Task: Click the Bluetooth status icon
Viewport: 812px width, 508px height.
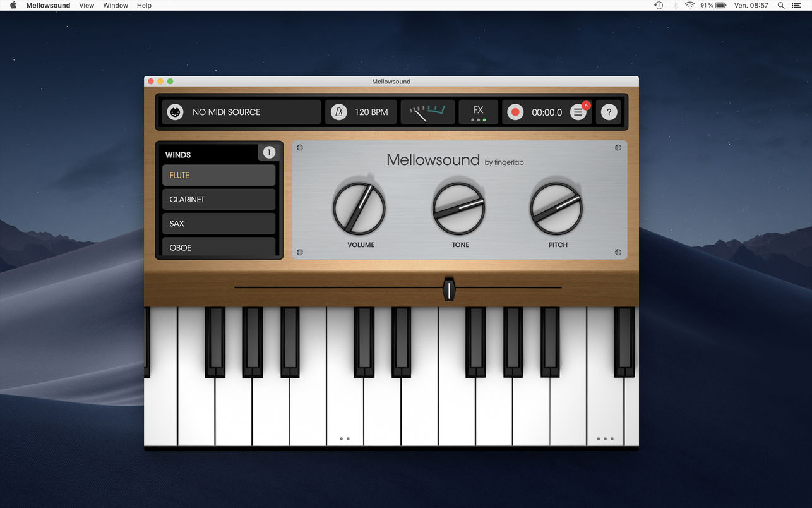Action: click(675, 5)
